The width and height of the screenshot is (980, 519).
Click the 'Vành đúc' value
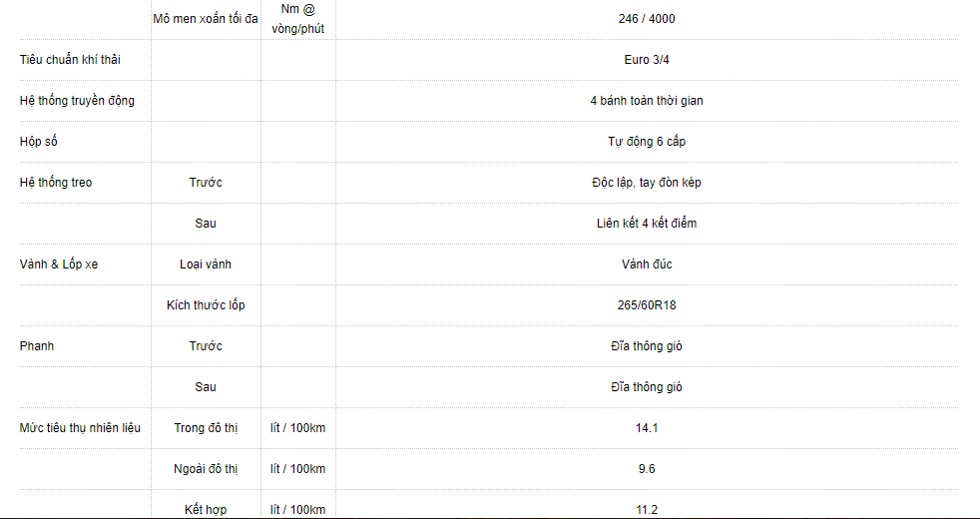pyautogui.click(x=647, y=264)
